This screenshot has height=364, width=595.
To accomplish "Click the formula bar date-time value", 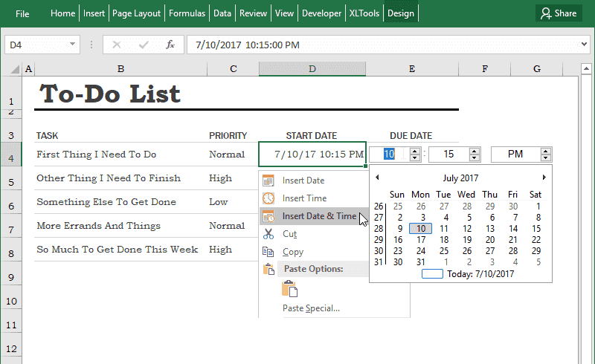I will pyautogui.click(x=248, y=45).
